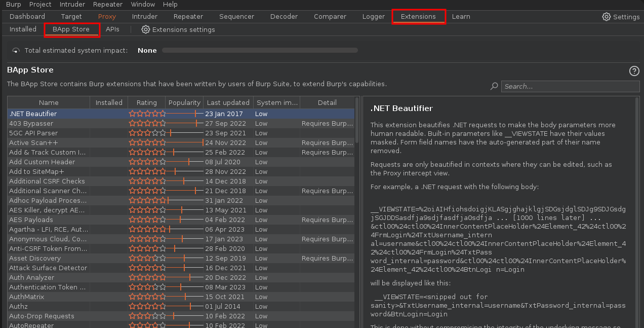Switch to the Installed tab
Image resolution: width=644 pixels, height=328 pixels.
click(x=23, y=29)
